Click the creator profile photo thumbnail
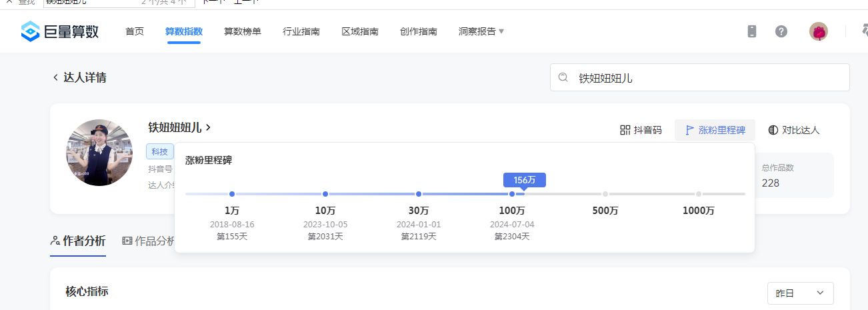The width and height of the screenshot is (868, 310). pyautogui.click(x=99, y=153)
